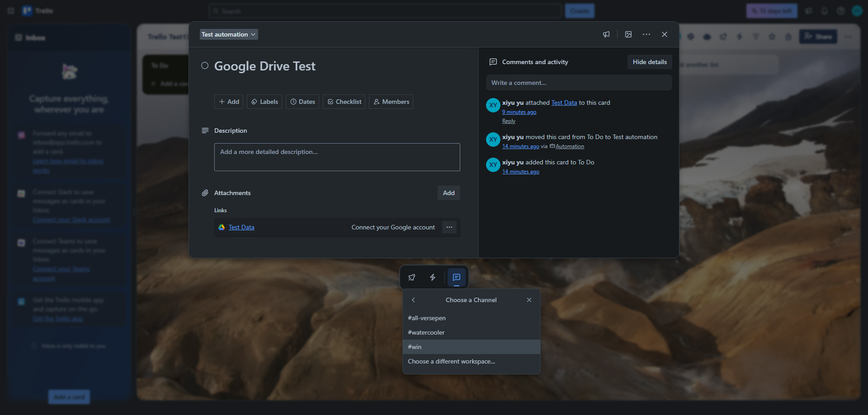The image size is (868, 415).
Task: Click into the detailed description box
Action: point(337,157)
